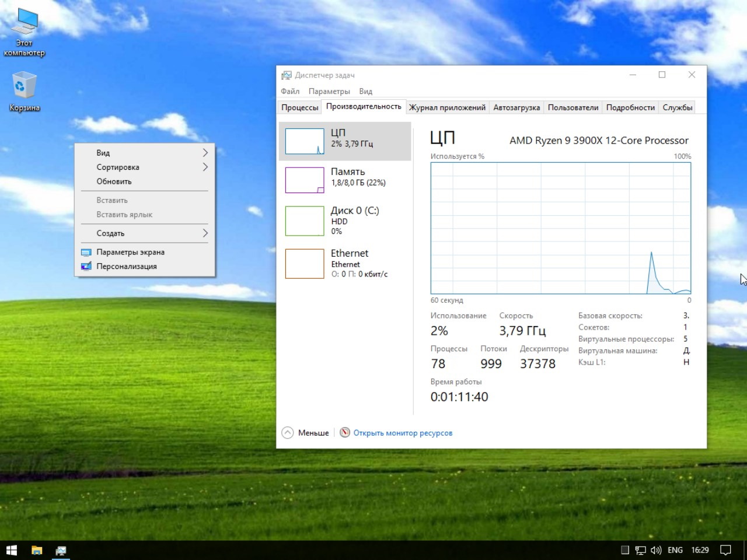Click the Виртуальная машина label

click(617, 351)
